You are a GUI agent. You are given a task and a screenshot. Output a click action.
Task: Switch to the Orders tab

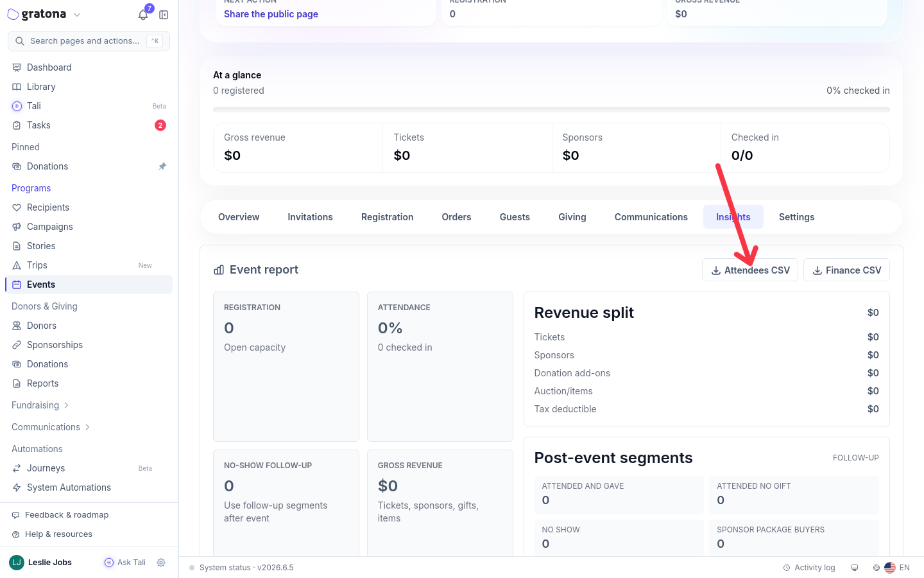click(x=456, y=217)
